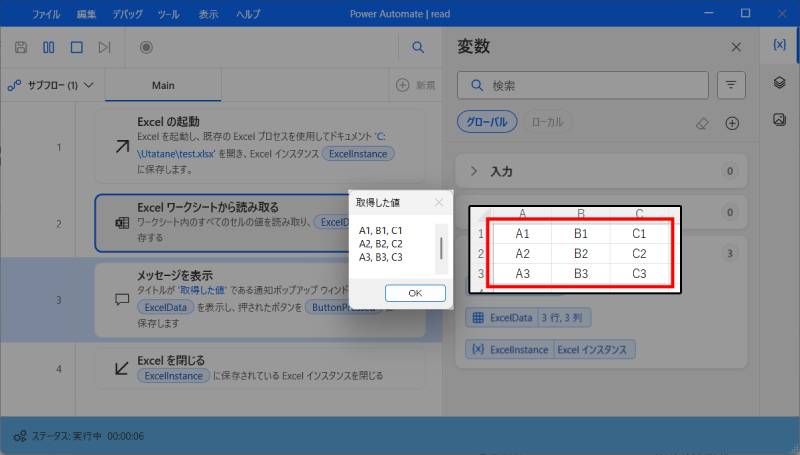Open the ファイル menu
The width and height of the screenshot is (800, 455).
(x=46, y=14)
